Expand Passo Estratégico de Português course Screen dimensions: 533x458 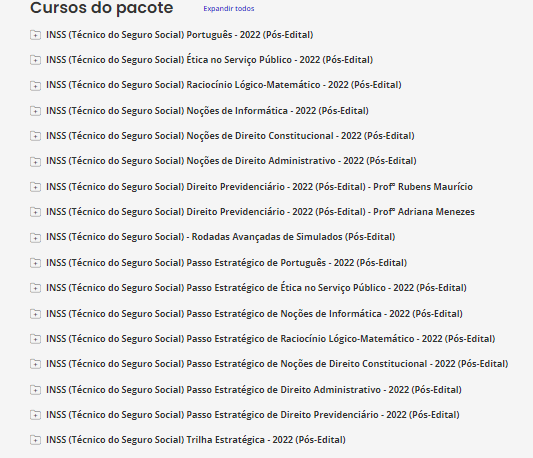pos(35,263)
